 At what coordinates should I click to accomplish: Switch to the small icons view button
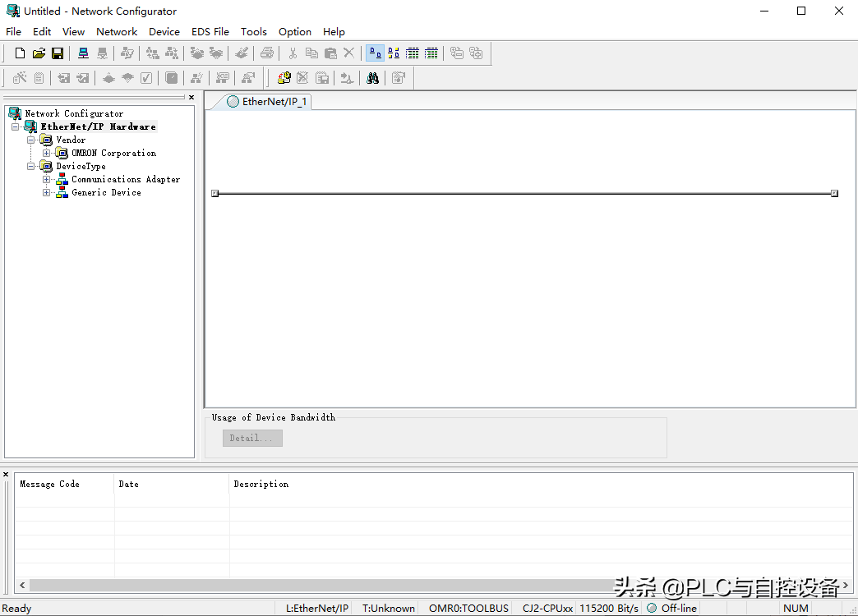(394, 53)
